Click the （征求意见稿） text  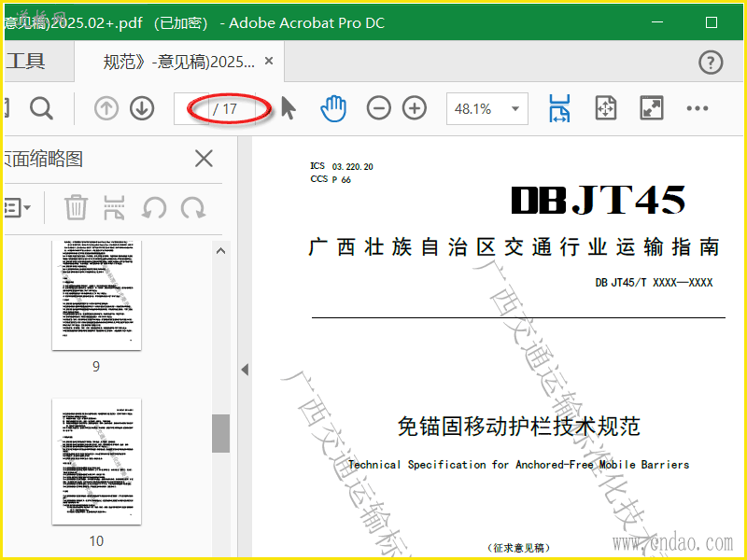(518, 548)
